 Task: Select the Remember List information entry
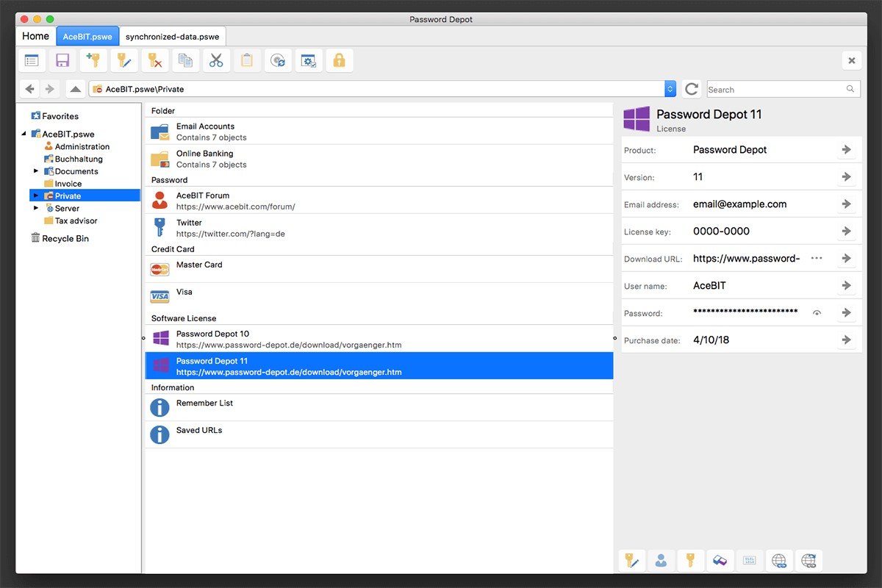click(x=379, y=407)
